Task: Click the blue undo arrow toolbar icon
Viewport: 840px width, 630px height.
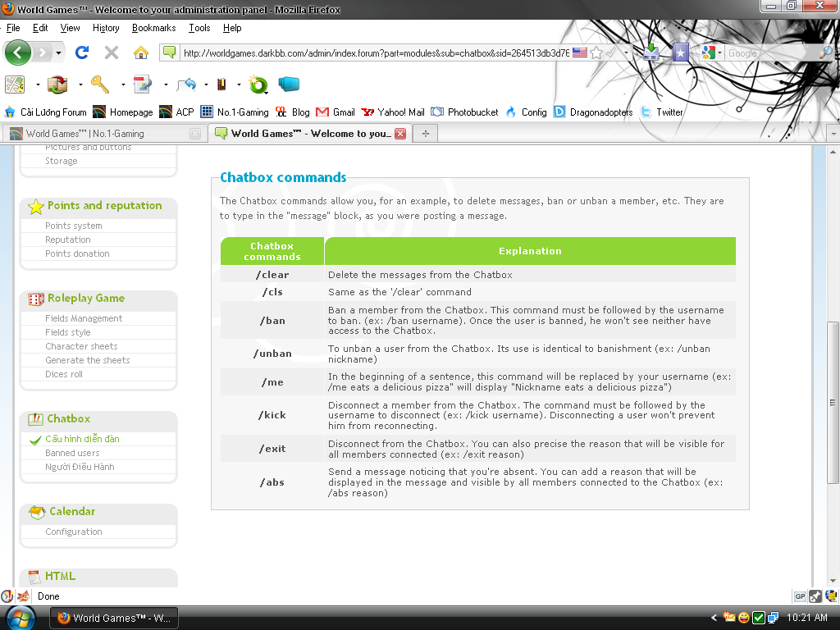Action: coord(186,84)
